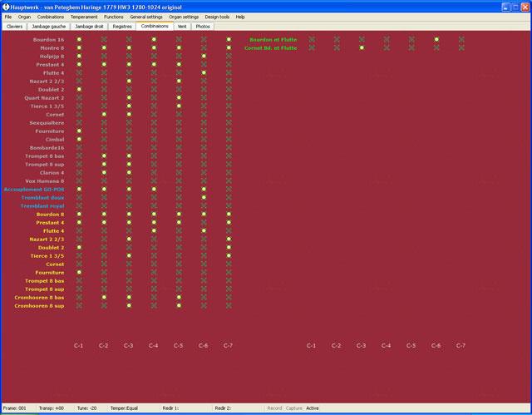Open the Organ menu

click(x=25, y=17)
